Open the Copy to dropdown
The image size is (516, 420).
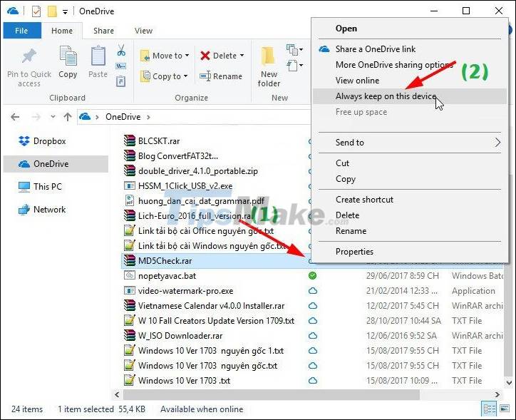[164, 76]
